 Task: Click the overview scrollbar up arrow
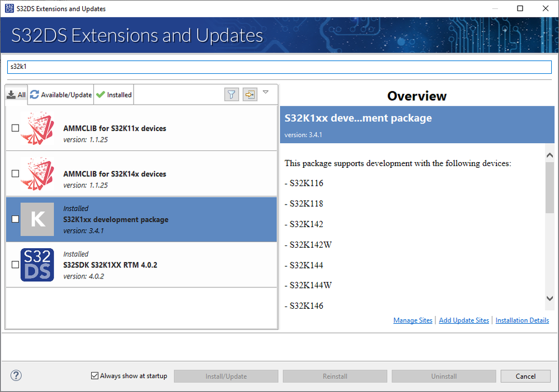coord(549,155)
